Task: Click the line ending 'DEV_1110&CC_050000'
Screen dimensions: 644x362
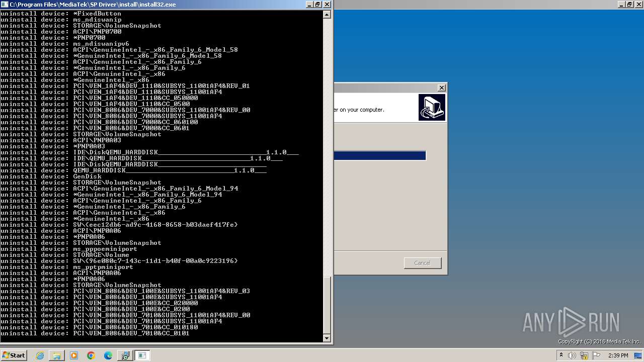Action: point(99,98)
